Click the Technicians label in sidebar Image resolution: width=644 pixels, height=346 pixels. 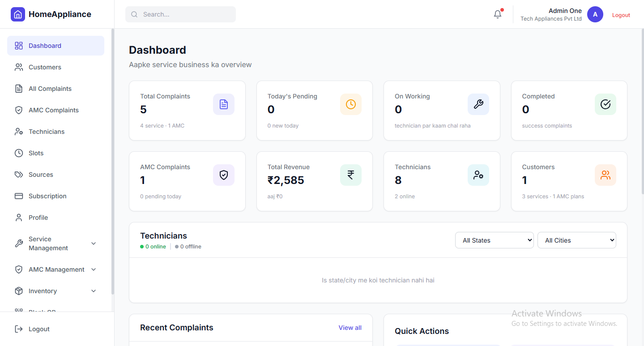[x=47, y=132]
